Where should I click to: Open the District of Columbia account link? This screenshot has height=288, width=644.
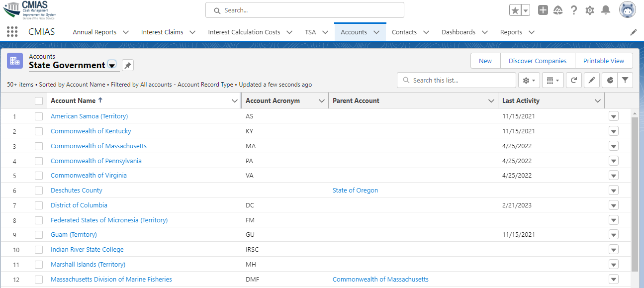(79, 205)
